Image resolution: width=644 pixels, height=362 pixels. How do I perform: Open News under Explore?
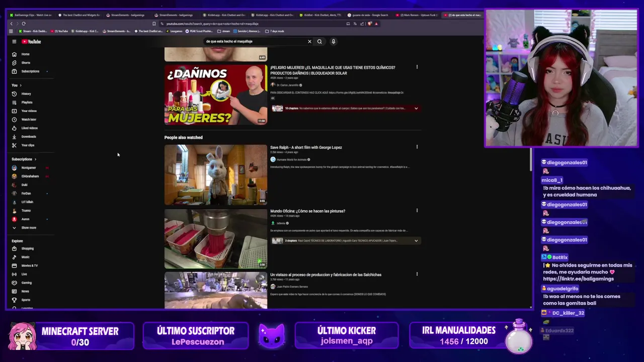click(x=20, y=292)
